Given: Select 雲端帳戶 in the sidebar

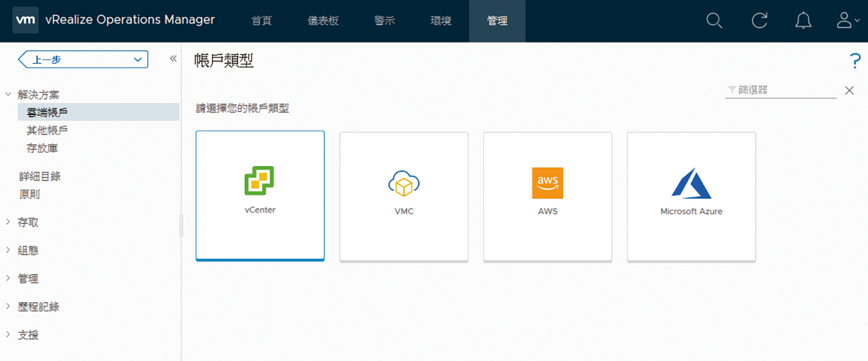Looking at the screenshot, I should (98, 112).
